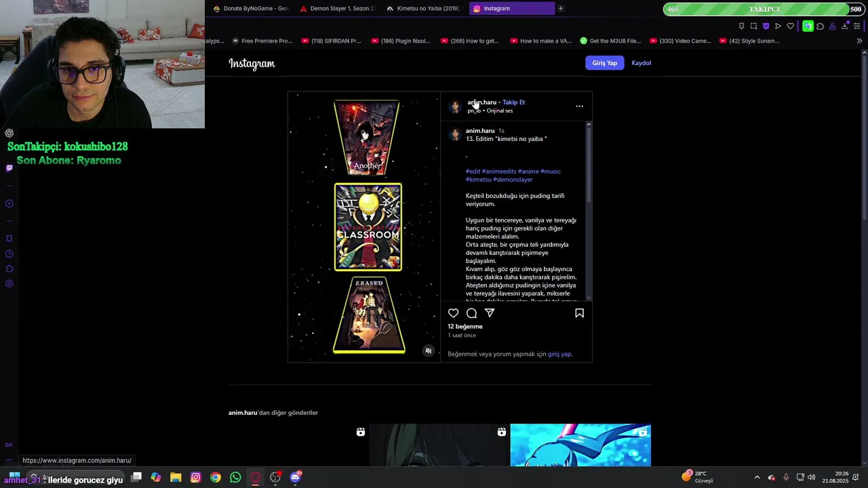This screenshot has width=868, height=488.
Task: Click the Giriş Yap button
Action: click(x=604, y=63)
